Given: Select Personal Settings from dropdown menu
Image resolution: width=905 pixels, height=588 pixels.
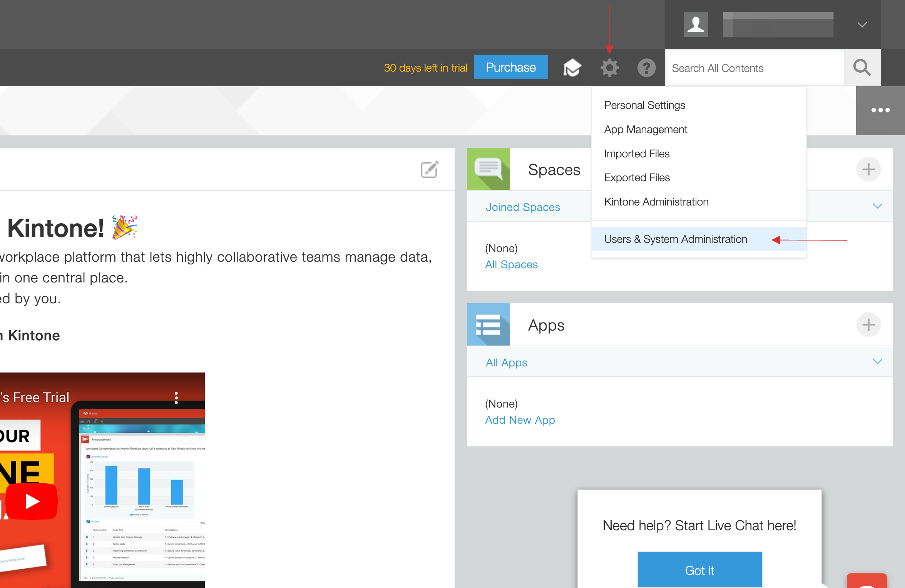Looking at the screenshot, I should point(644,105).
